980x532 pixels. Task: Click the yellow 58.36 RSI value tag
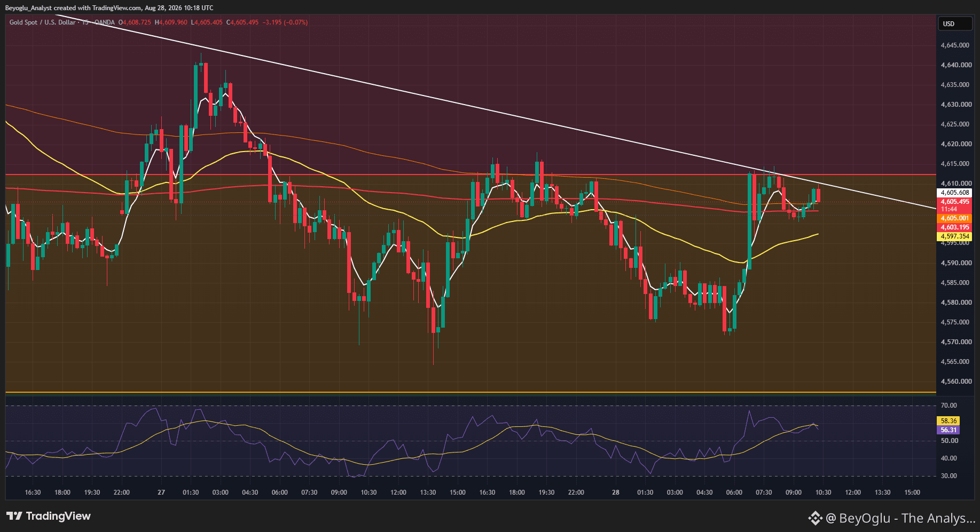click(948, 421)
